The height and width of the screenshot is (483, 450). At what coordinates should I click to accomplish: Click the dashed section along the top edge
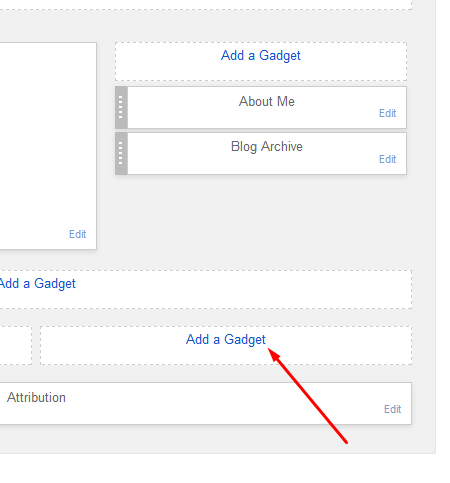click(x=206, y=5)
